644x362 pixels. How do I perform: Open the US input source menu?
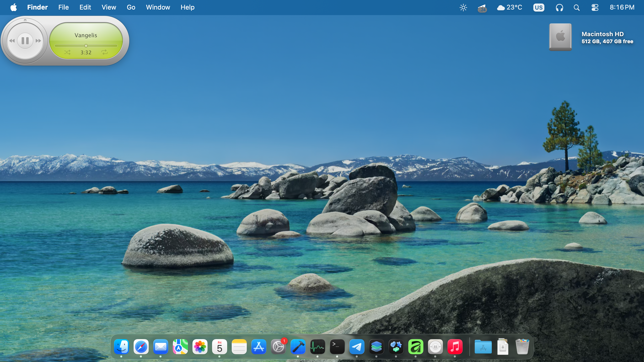[539, 8]
